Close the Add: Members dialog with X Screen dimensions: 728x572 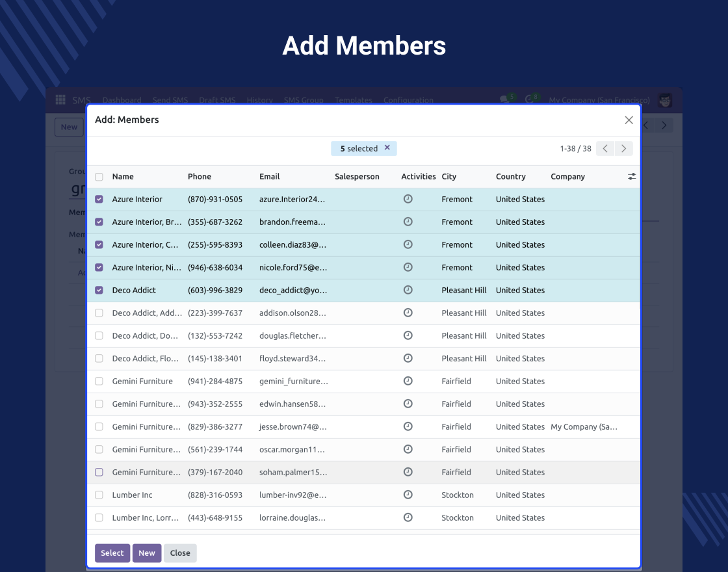(x=629, y=120)
